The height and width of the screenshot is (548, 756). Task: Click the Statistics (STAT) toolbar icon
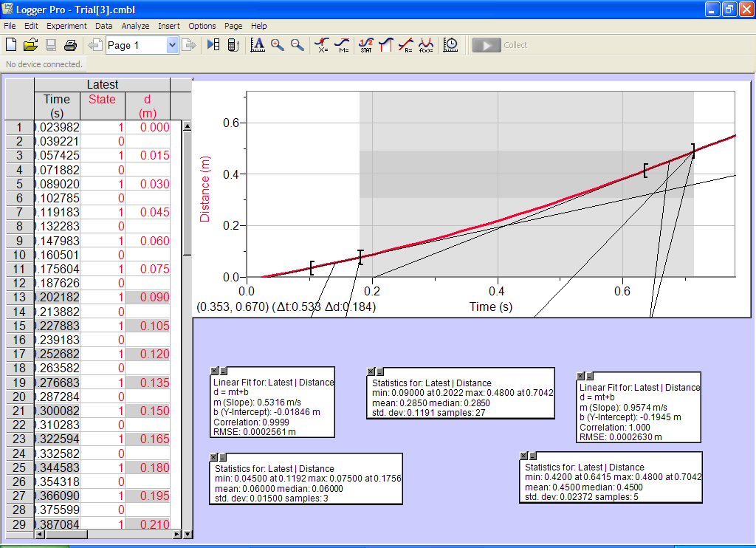click(x=365, y=45)
